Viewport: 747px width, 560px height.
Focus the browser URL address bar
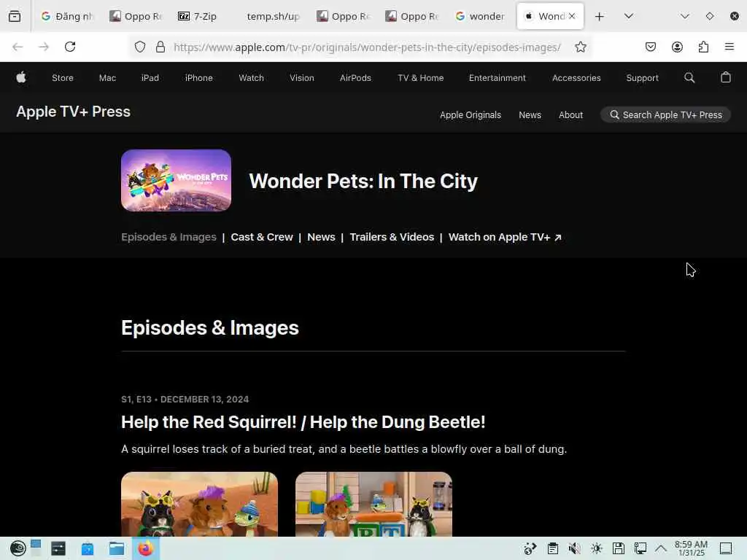tap(367, 47)
